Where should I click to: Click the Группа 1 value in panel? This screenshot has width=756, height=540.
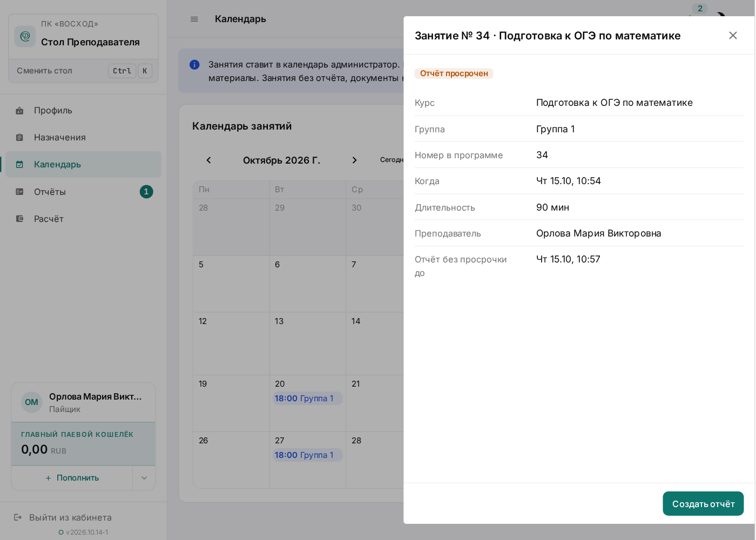[x=556, y=129]
